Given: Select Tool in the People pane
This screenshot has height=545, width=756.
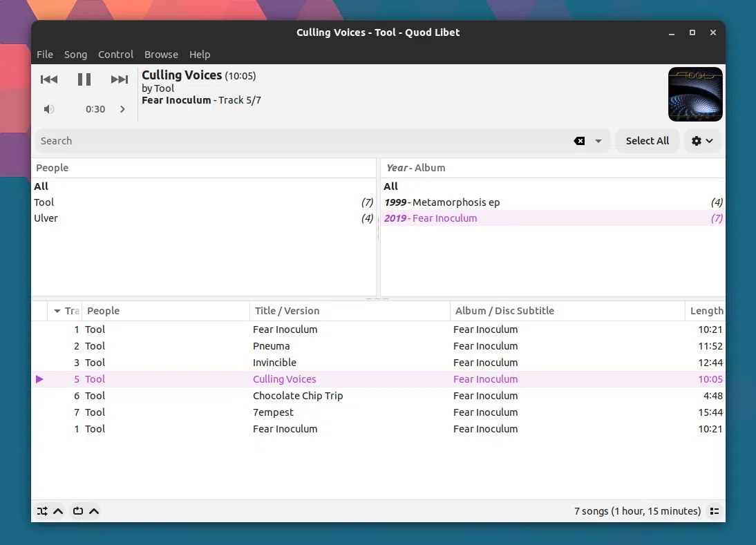Looking at the screenshot, I should tap(203, 202).
